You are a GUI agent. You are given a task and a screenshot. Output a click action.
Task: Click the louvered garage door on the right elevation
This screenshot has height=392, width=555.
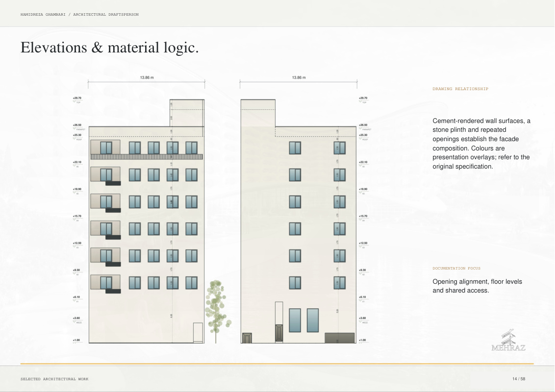click(x=340, y=338)
